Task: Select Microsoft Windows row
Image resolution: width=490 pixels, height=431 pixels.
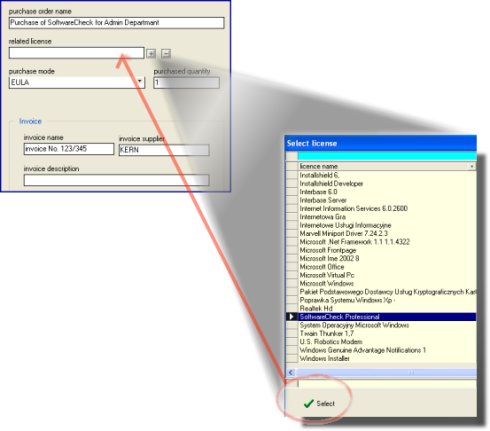Action: pos(387,283)
